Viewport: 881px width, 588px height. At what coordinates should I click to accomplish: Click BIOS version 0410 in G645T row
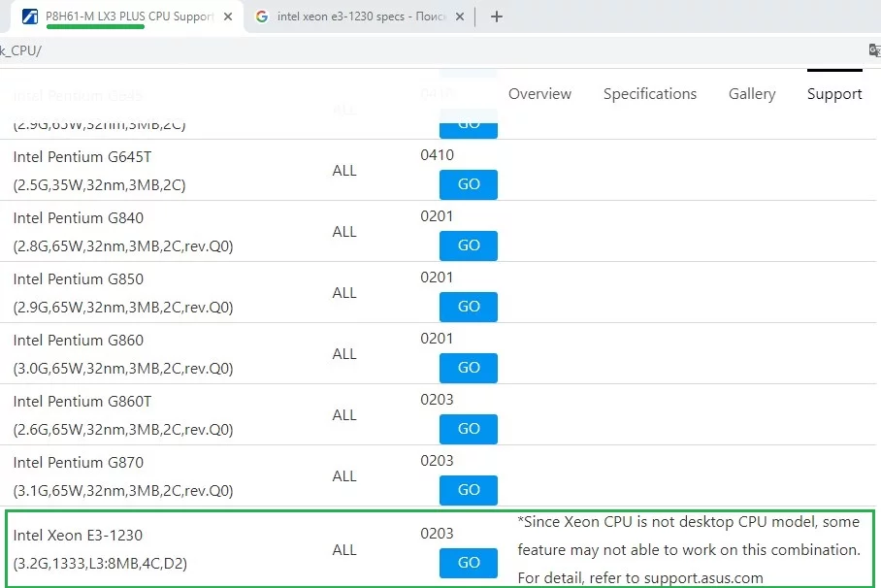point(437,155)
